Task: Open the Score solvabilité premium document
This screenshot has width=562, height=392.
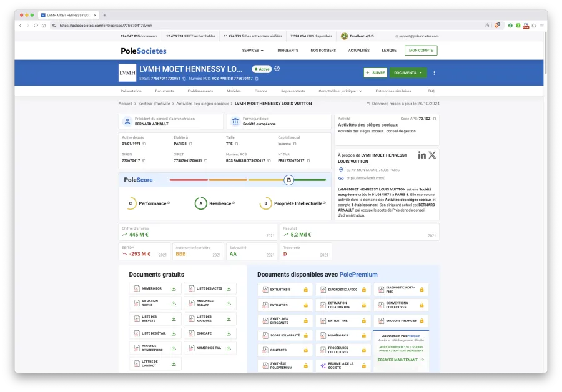Action: [x=285, y=335]
